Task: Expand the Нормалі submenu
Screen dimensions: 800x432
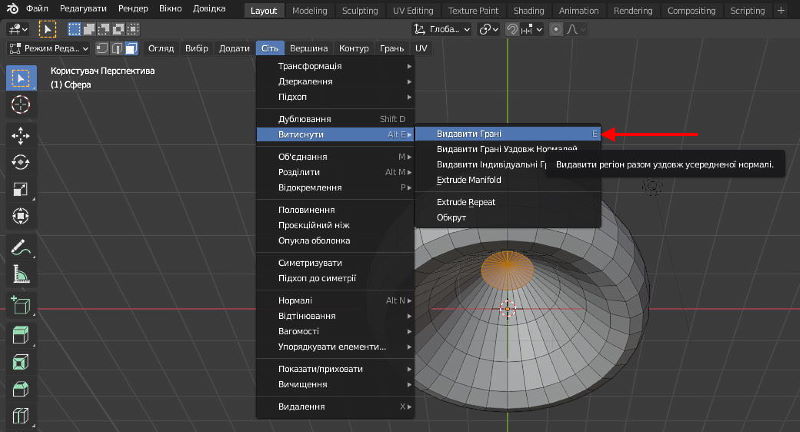Action: (x=336, y=301)
